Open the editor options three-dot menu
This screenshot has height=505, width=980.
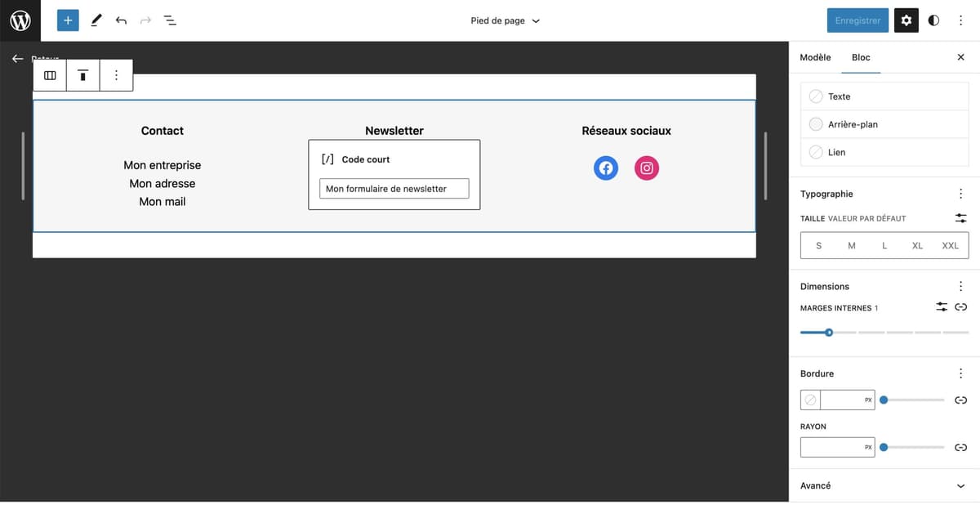(x=961, y=20)
